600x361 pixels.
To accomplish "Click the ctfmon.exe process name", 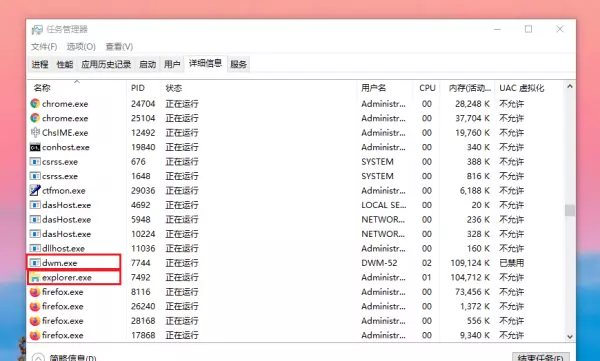I will coord(64,191).
